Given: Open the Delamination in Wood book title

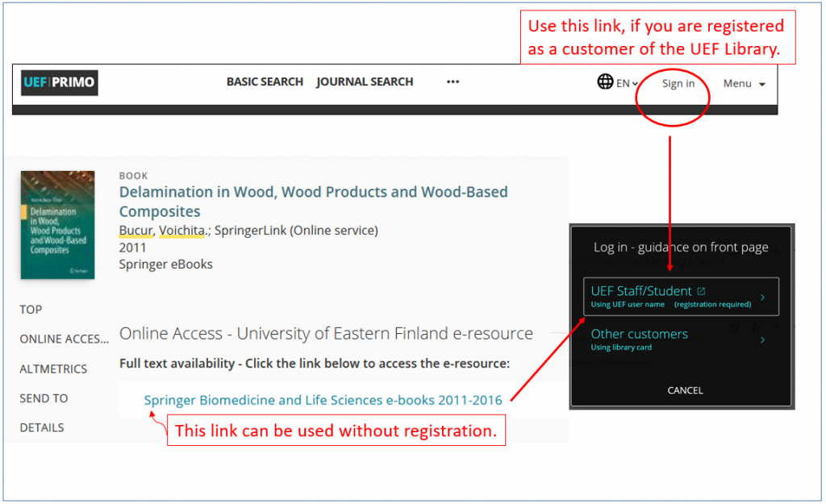Looking at the screenshot, I should coord(314,201).
